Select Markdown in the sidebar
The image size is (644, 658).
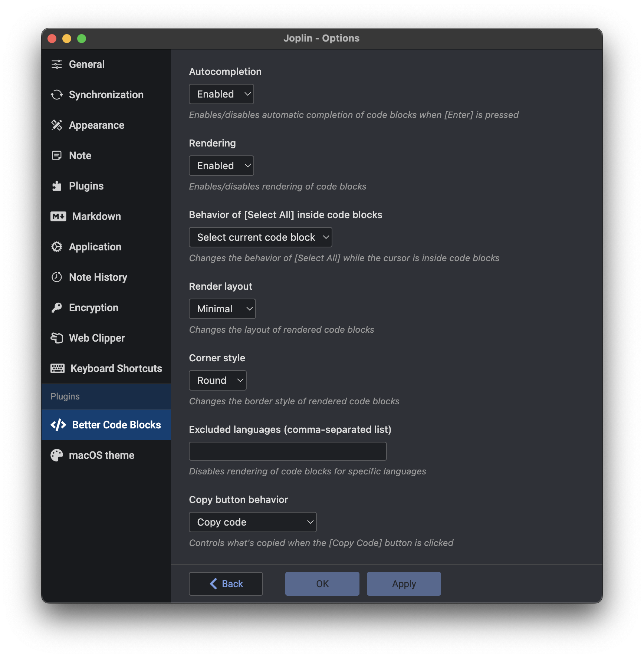(106, 216)
